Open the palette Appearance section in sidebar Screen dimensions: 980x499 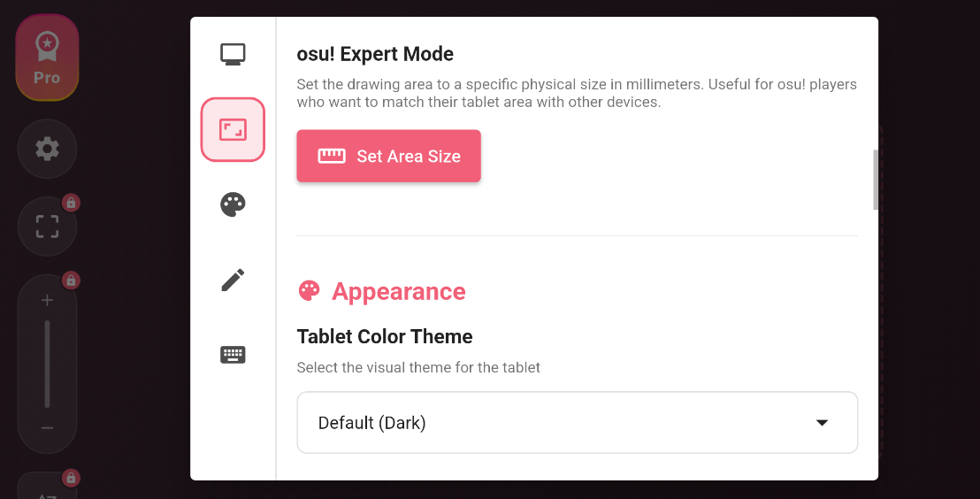[233, 205]
